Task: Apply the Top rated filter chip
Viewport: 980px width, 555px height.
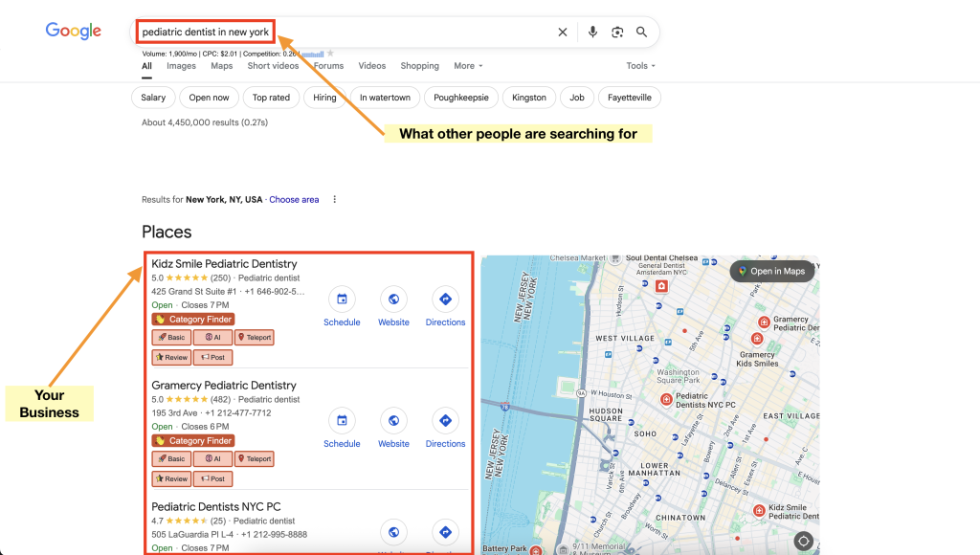Action: click(x=271, y=98)
